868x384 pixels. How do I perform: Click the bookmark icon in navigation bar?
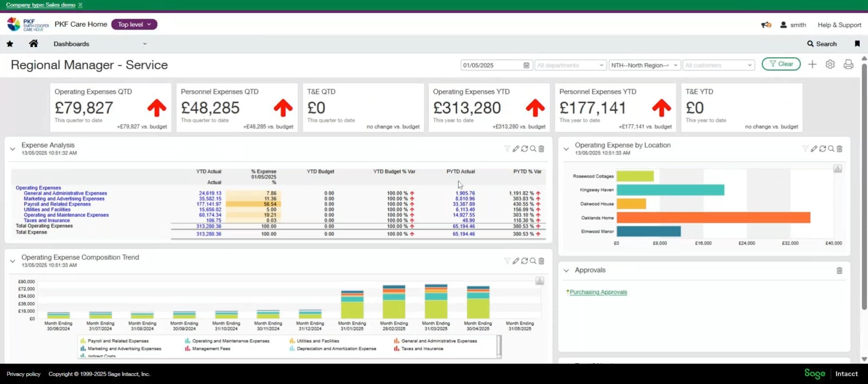point(857,44)
